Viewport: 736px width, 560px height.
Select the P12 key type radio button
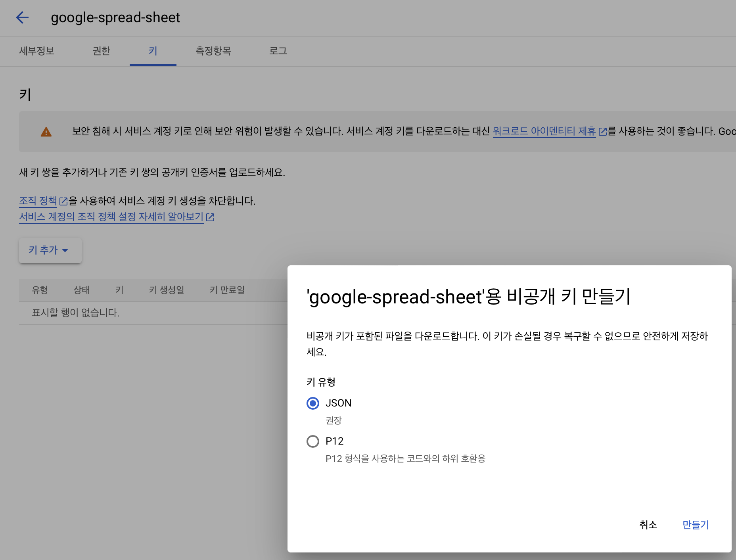pos(313,441)
